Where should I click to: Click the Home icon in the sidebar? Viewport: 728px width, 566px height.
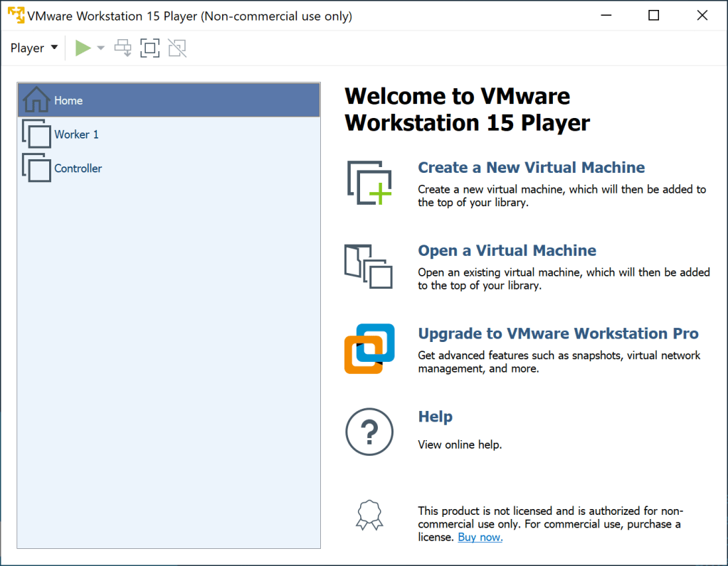[x=34, y=100]
